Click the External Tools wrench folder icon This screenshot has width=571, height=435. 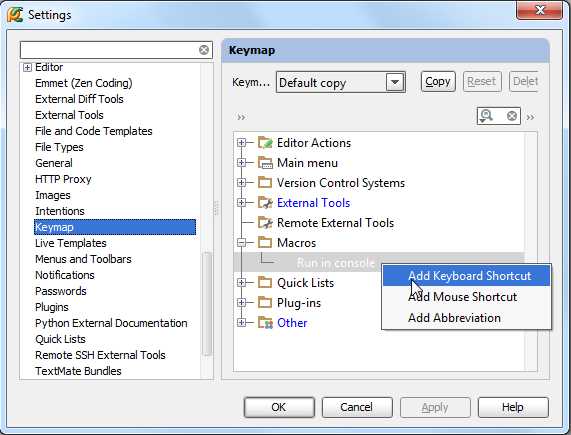tap(265, 203)
